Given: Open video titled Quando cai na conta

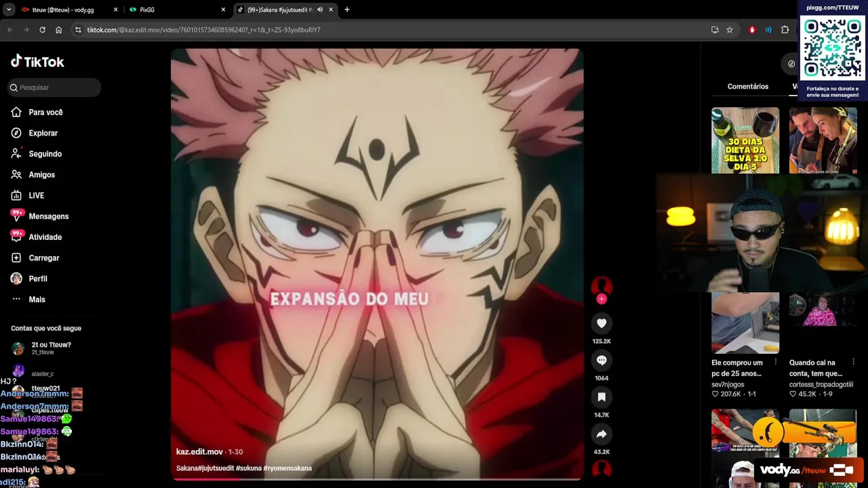Looking at the screenshot, I should click(816, 368).
